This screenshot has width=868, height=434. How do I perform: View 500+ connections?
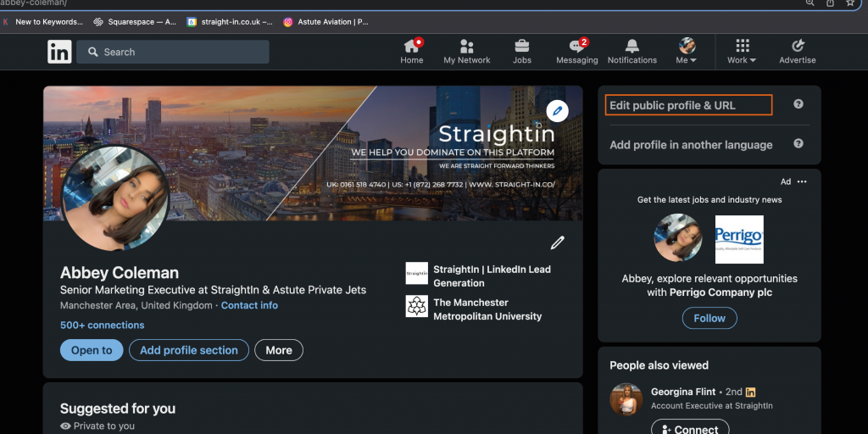tap(102, 325)
